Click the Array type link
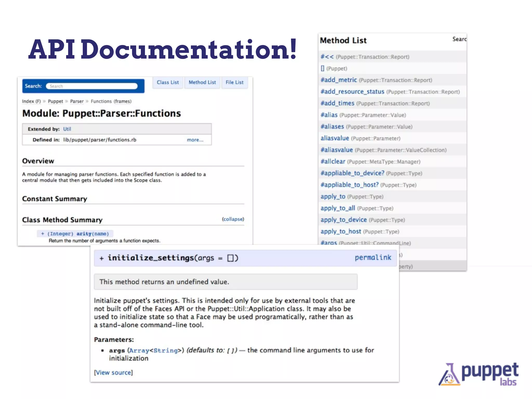This screenshot has width=532, height=399. (x=139, y=350)
